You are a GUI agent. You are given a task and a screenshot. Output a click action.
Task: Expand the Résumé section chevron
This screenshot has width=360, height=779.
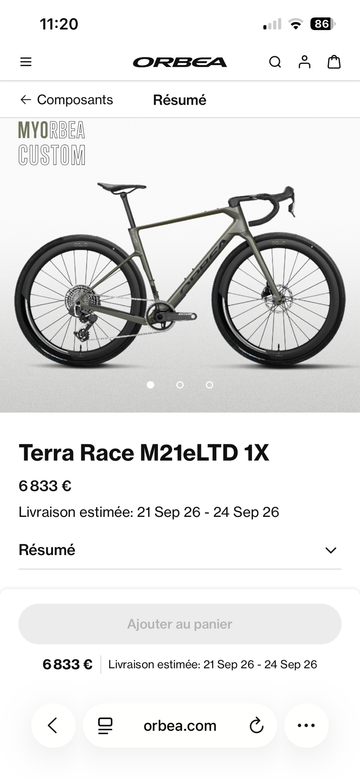[x=331, y=550]
